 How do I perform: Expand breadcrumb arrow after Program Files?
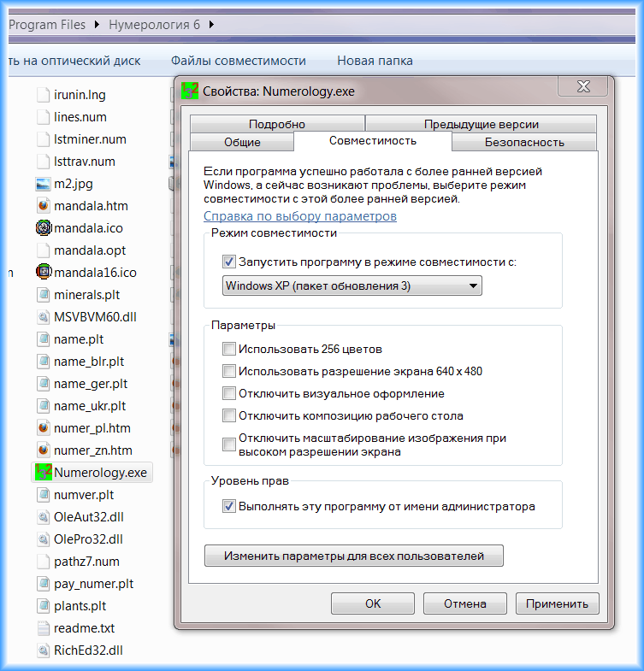coord(97,25)
